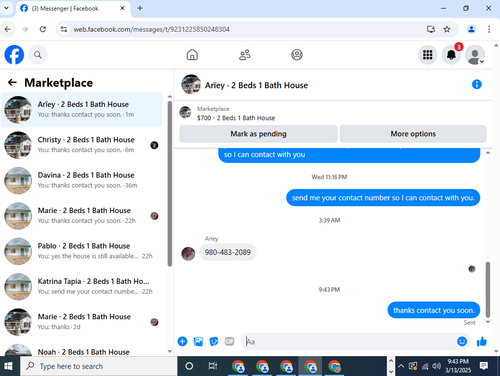Open the Friends icon in top navigation

pos(245,55)
